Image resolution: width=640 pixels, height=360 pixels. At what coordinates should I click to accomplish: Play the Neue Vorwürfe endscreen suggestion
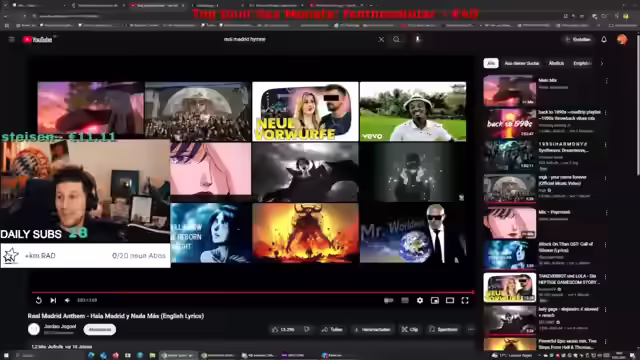(x=305, y=111)
